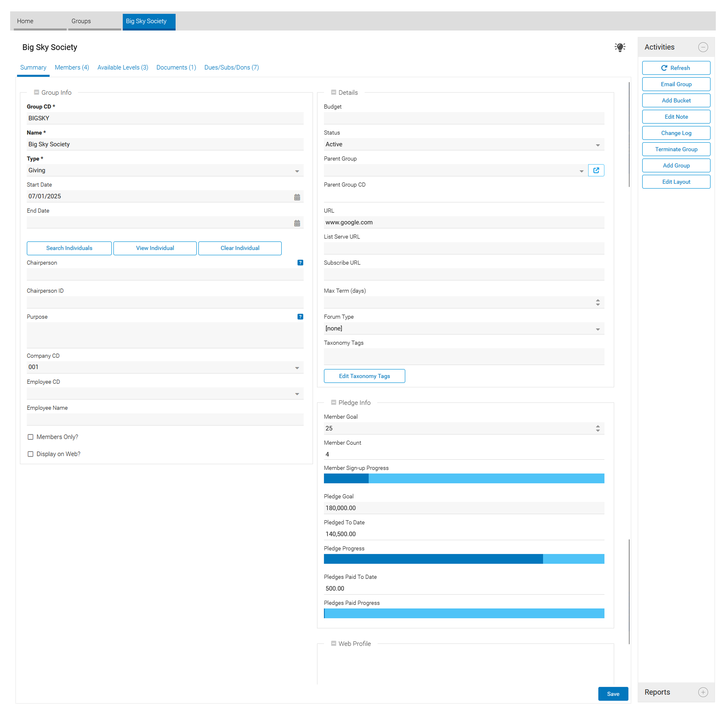Click the Chairperson help icon
Image resolution: width=728 pixels, height=717 pixels.
coord(300,263)
